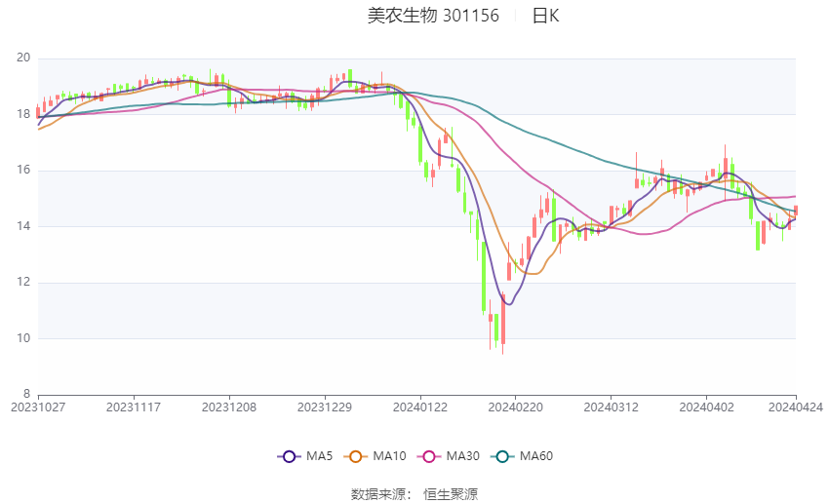This screenshot has height=504, width=829.
Task: Toggle the MA10 legend series
Action: tap(375, 456)
